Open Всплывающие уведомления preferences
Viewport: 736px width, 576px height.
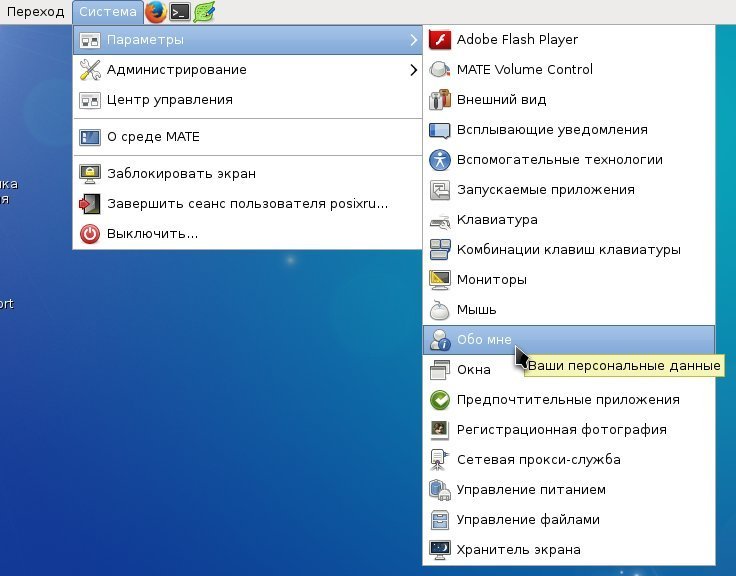(x=569, y=130)
